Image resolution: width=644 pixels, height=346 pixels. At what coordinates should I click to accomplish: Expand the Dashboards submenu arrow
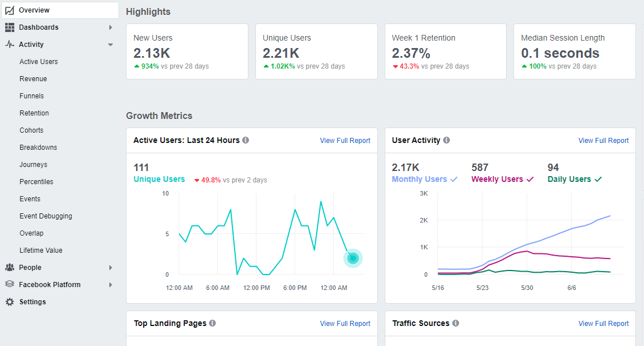coord(110,27)
